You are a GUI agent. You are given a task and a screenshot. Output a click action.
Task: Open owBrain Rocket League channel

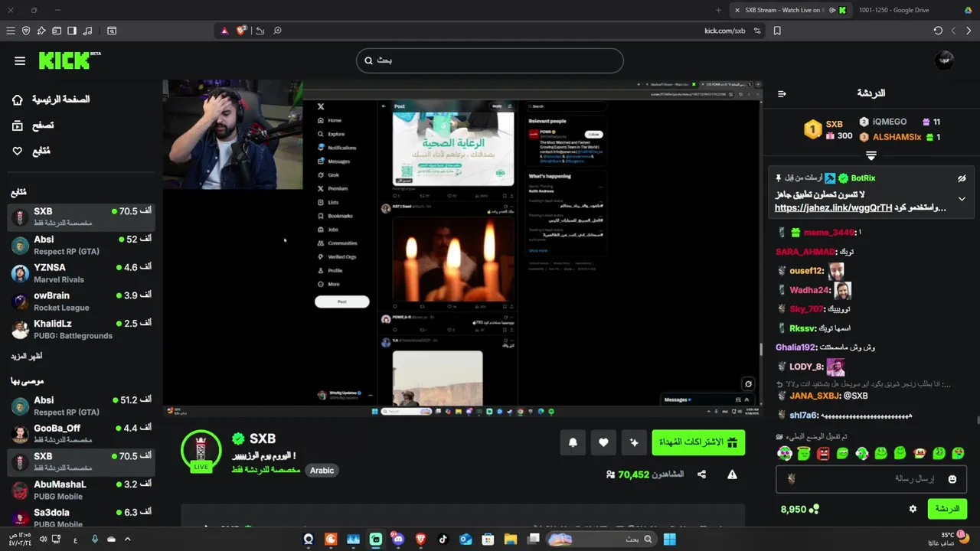coord(81,301)
